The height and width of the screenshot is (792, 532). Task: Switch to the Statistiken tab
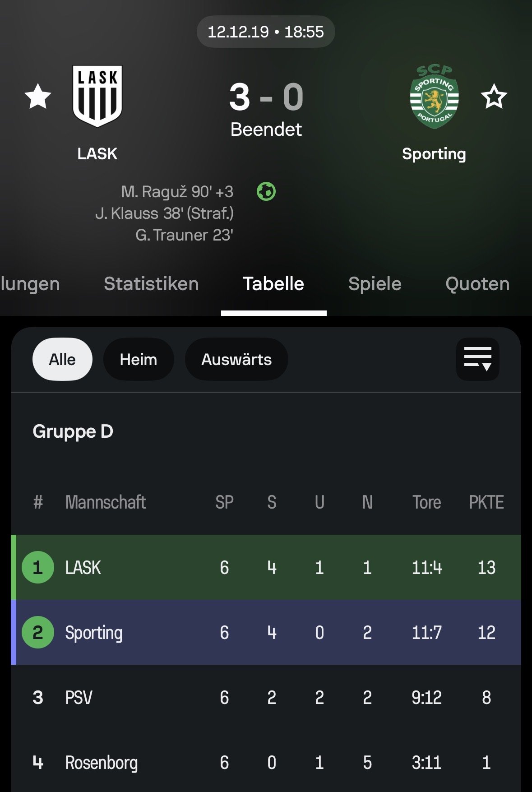pos(151,284)
